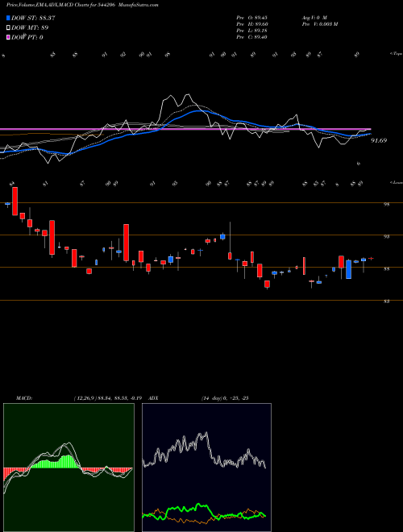This screenshot has height=532, width=403.
Task: Open the green MACD histogram chart panel
Action: (x=69, y=468)
